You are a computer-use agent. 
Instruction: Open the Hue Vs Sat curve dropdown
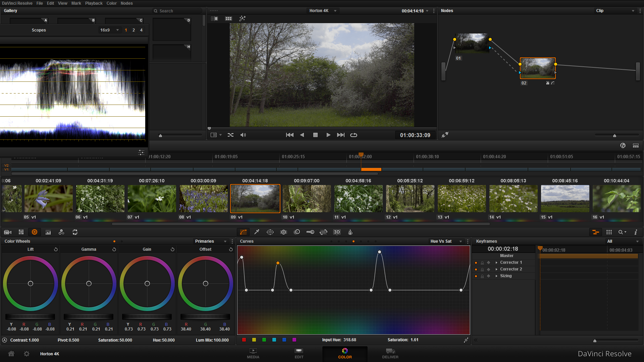(446, 241)
